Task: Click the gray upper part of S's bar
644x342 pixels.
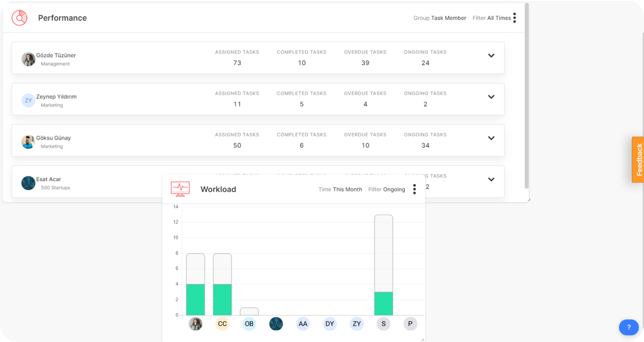Action: 384,253
